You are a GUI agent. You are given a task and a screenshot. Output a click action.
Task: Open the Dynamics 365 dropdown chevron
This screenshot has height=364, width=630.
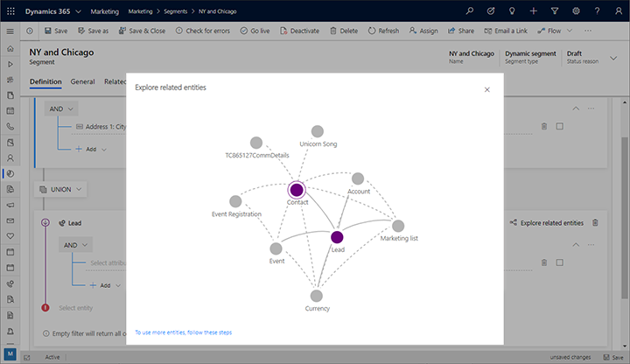(79, 11)
